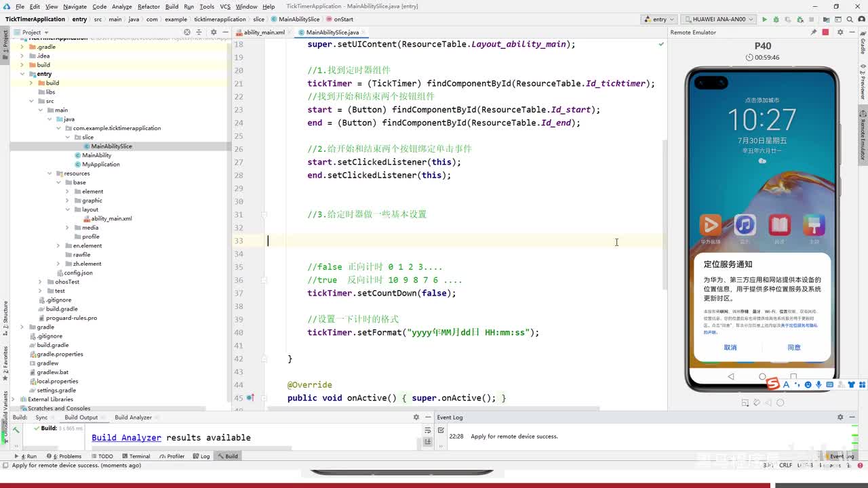Screen dimensions: 868x488
Task: Select MyApplication in project tree
Action: click(x=100, y=165)
